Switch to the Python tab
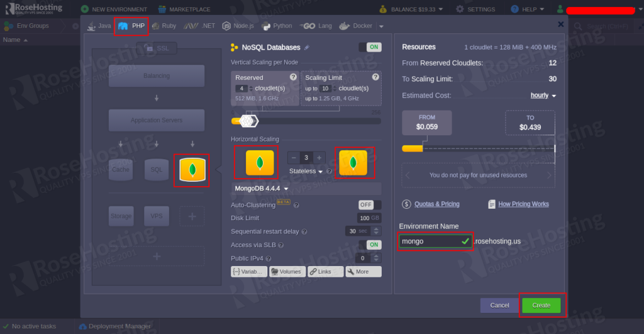 [277, 26]
